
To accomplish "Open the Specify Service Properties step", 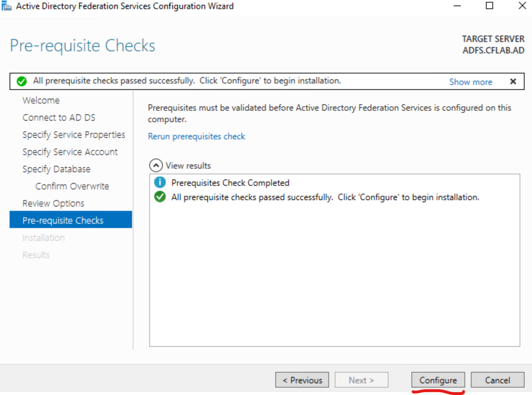I will tap(74, 135).
